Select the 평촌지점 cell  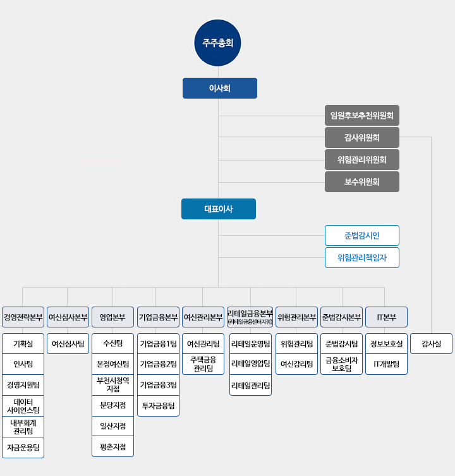(x=112, y=446)
